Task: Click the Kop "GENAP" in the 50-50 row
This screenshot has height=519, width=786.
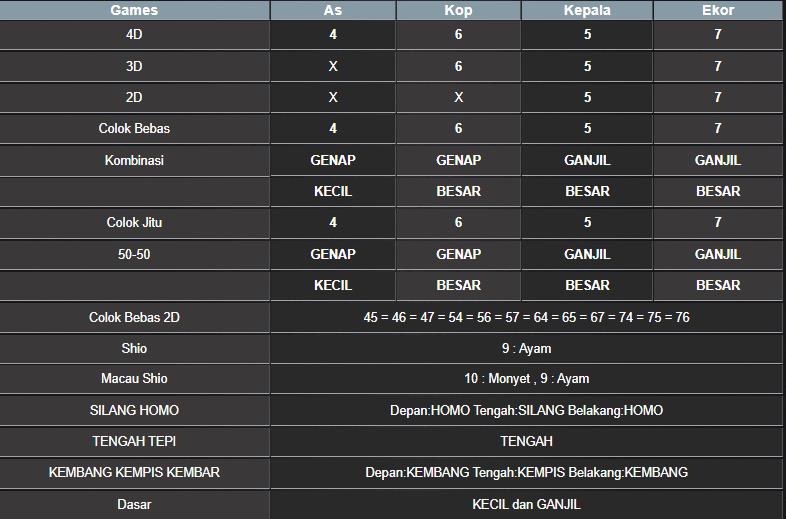Action: 458,254
